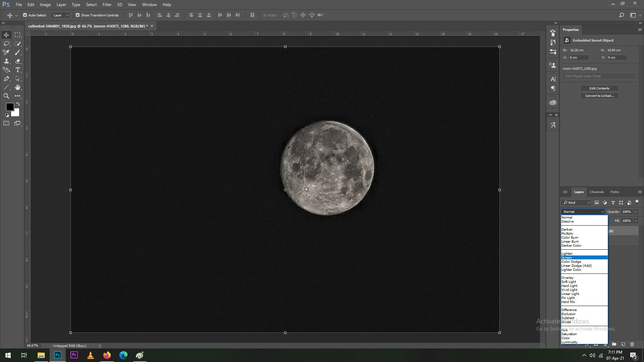
Task: Open the Character panel icon
Action: coord(553,79)
